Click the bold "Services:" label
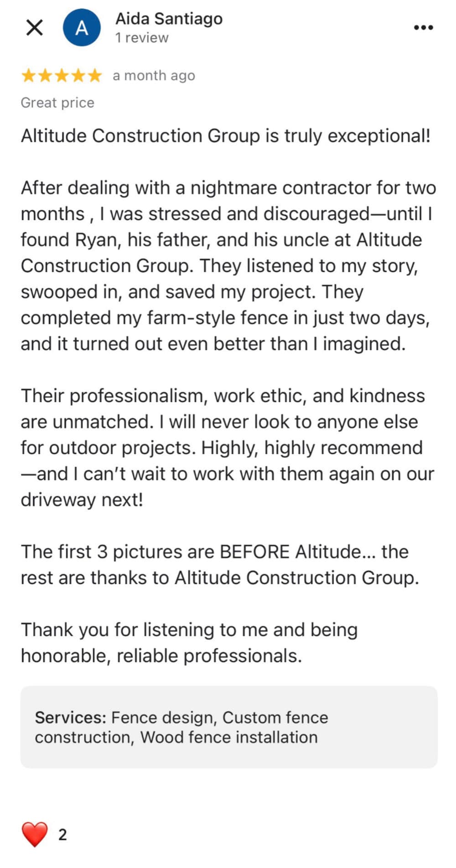 coord(71,717)
